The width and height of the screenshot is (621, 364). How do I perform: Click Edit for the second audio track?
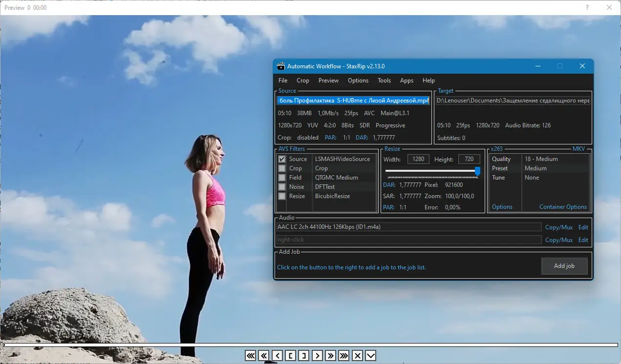pos(583,240)
